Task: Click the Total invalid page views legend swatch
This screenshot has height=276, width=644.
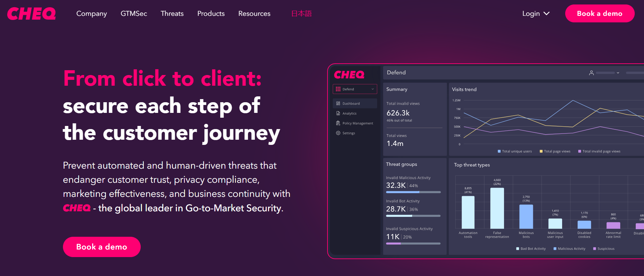Action: [580, 151]
